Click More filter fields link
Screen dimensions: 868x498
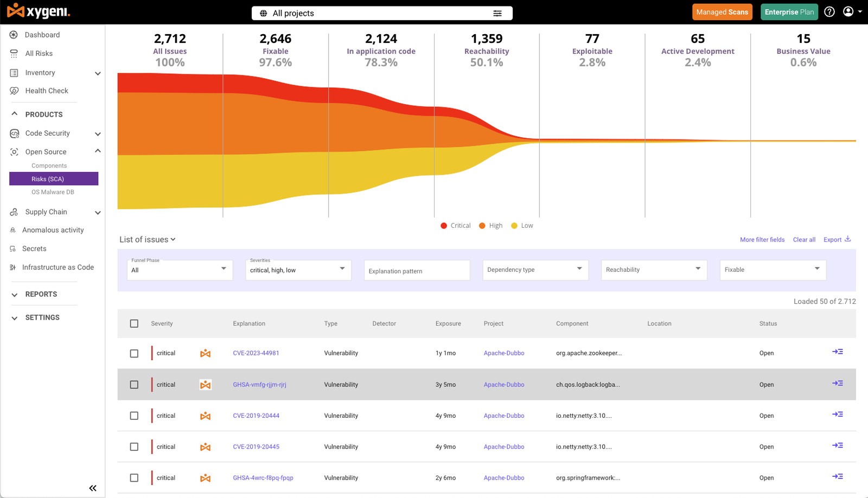tap(762, 240)
